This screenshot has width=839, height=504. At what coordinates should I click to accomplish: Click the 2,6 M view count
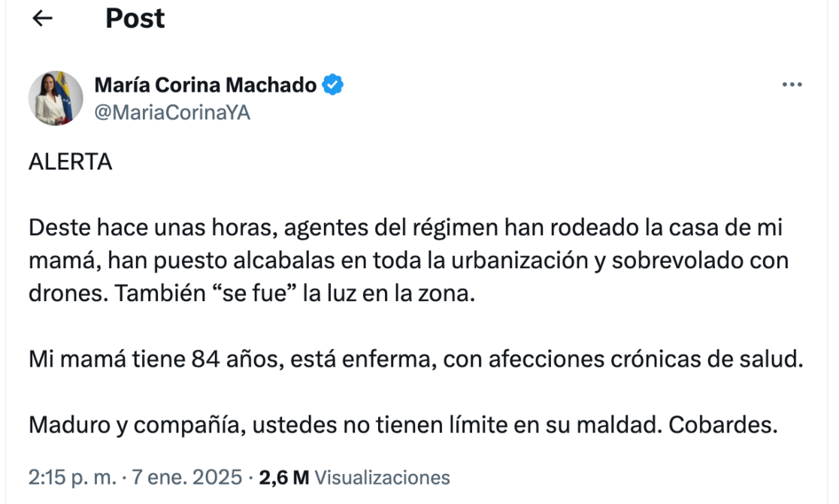(283, 477)
